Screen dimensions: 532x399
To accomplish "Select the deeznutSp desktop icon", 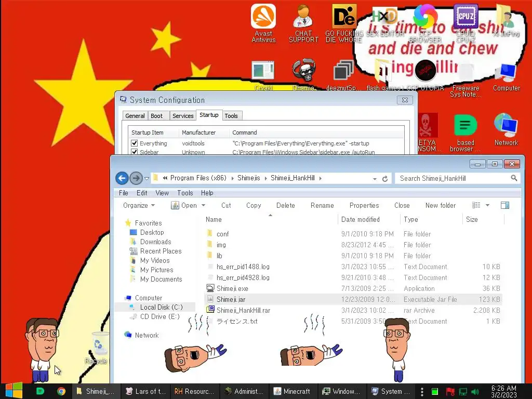I will pos(343,75).
